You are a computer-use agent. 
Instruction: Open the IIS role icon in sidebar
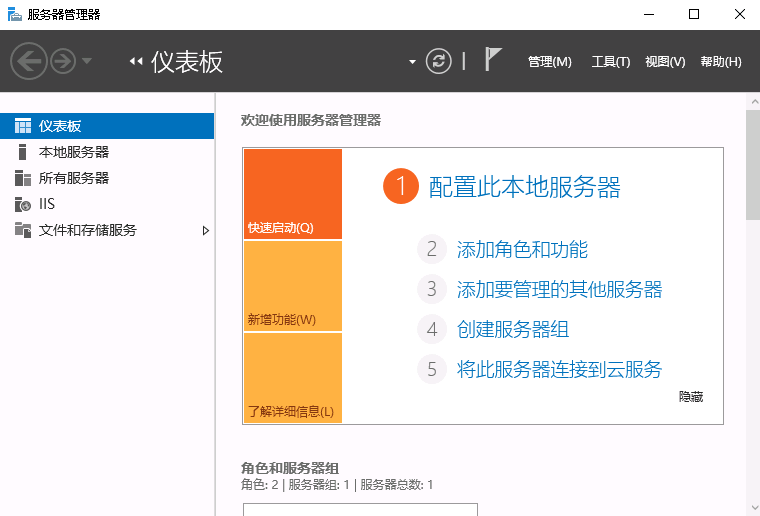[23, 204]
